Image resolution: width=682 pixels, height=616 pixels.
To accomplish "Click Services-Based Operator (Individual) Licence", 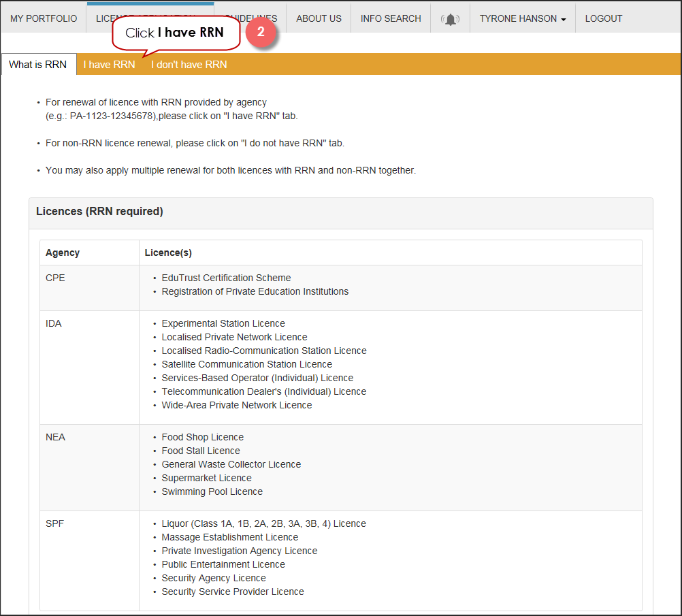I will click(x=257, y=378).
